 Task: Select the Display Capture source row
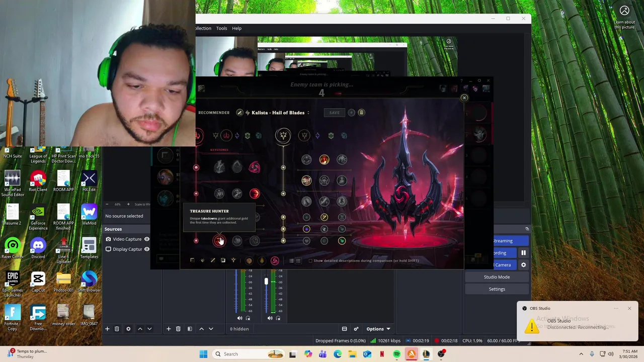click(127, 249)
